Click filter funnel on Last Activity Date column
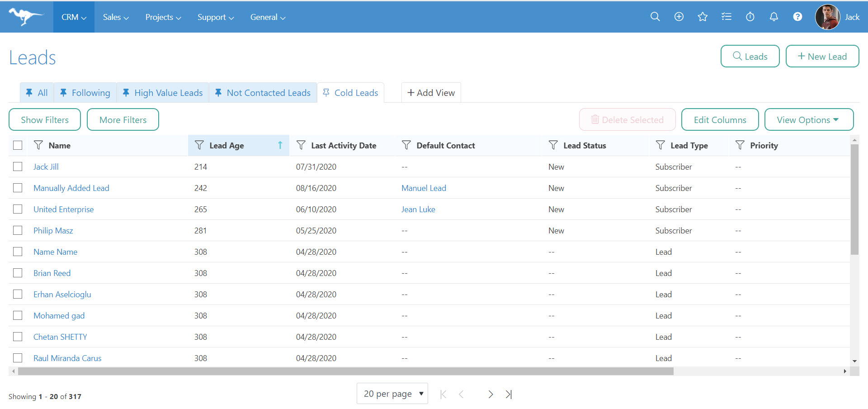Screen dimensions: 868x409 coord(301,145)
